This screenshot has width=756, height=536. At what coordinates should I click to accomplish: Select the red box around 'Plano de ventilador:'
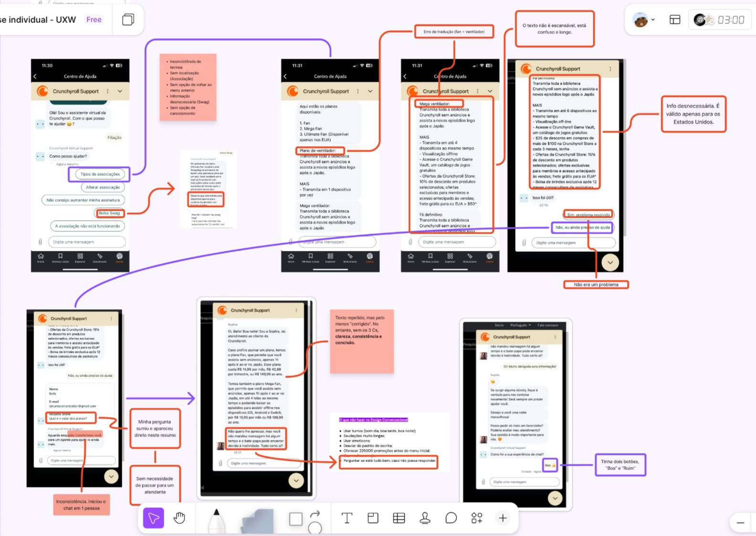[x=320, y=150]
